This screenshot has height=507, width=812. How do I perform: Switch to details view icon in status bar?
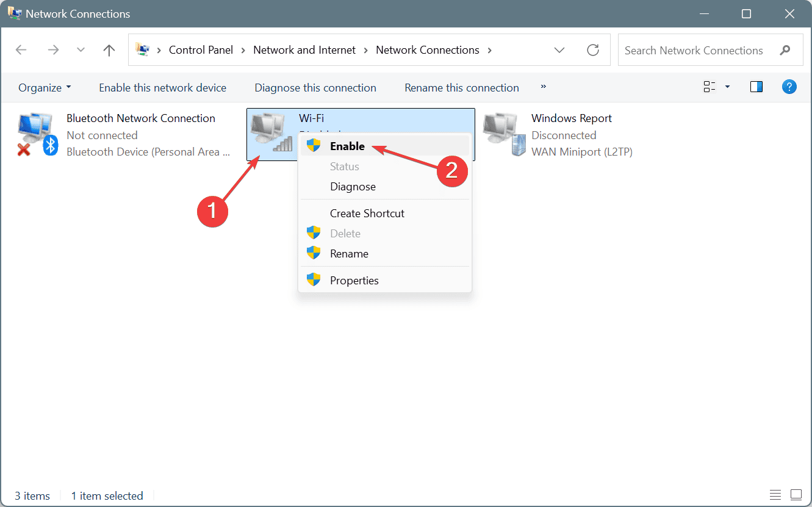coord(775,494)
